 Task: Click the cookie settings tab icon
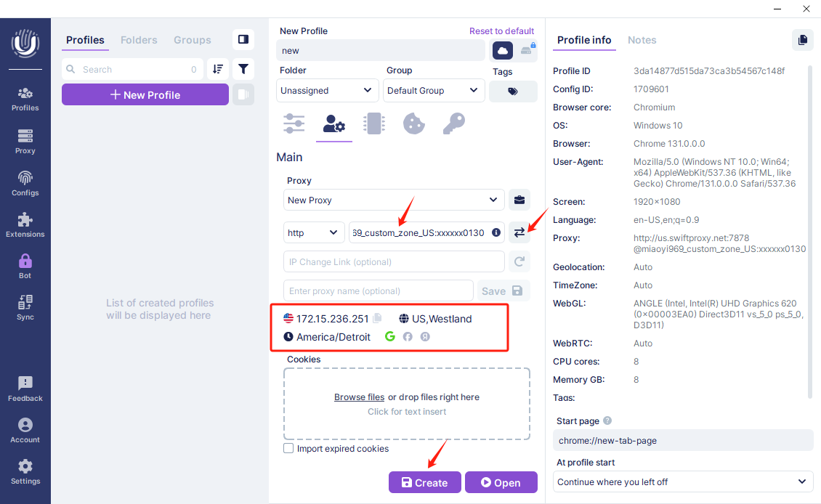click(413, 123)
